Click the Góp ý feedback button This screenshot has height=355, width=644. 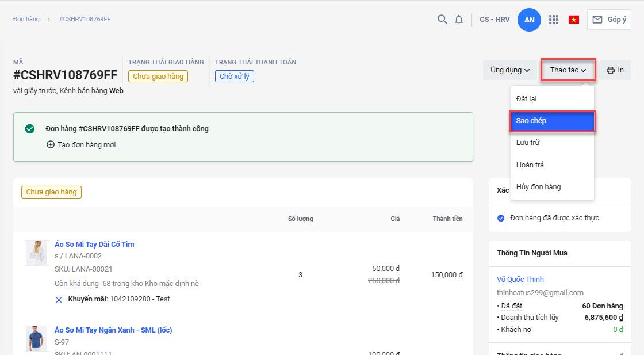(x=609, y=20)
